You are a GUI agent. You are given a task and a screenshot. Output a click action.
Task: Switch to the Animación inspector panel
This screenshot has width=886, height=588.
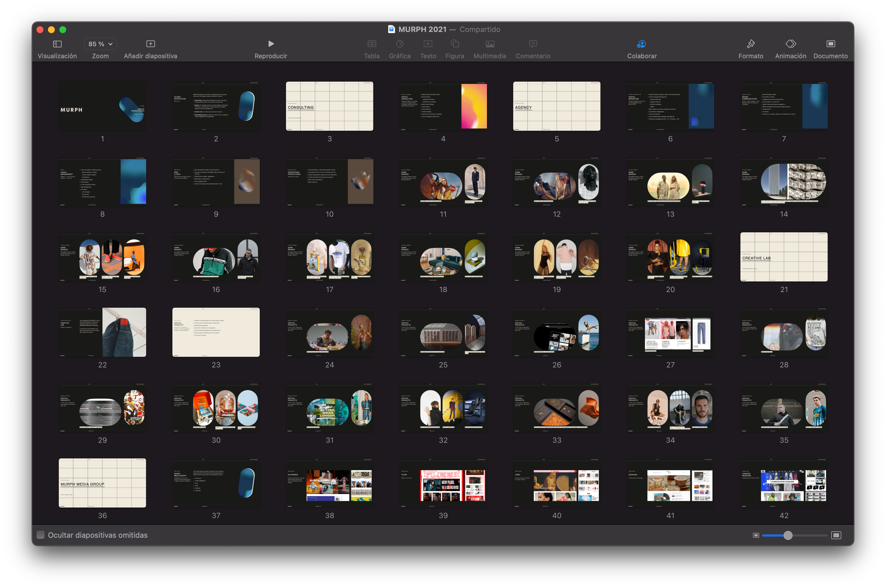pos(790,44)
